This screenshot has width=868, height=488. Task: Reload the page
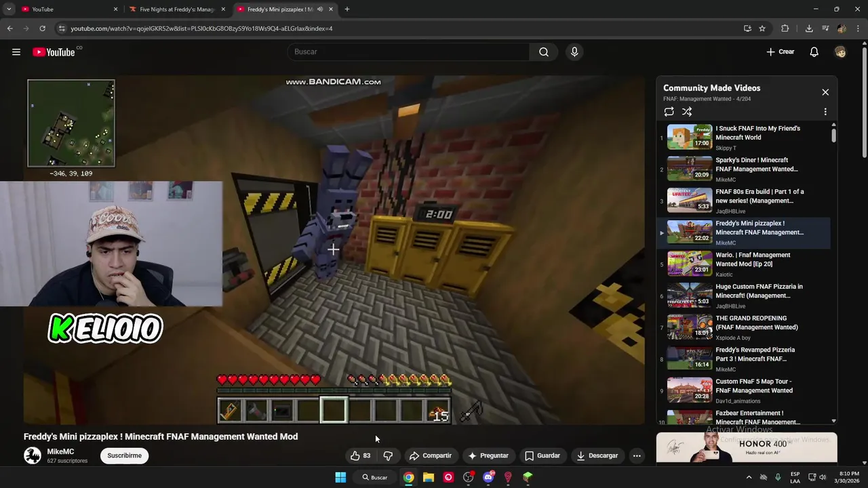[x=42, y=28]
